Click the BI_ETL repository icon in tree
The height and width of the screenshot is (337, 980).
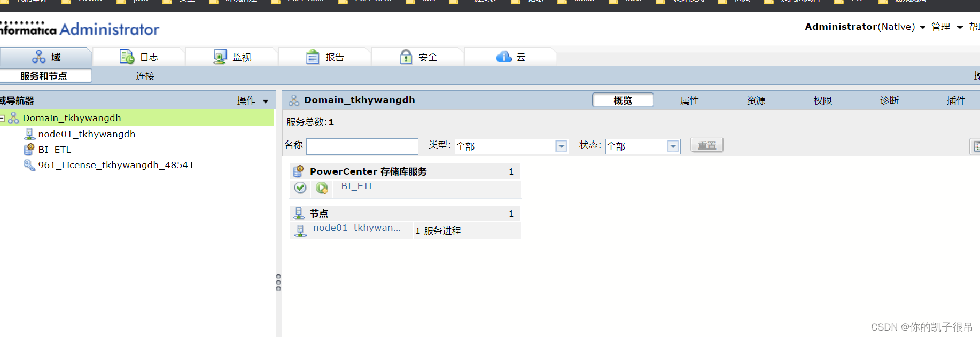tap(29, 150)
